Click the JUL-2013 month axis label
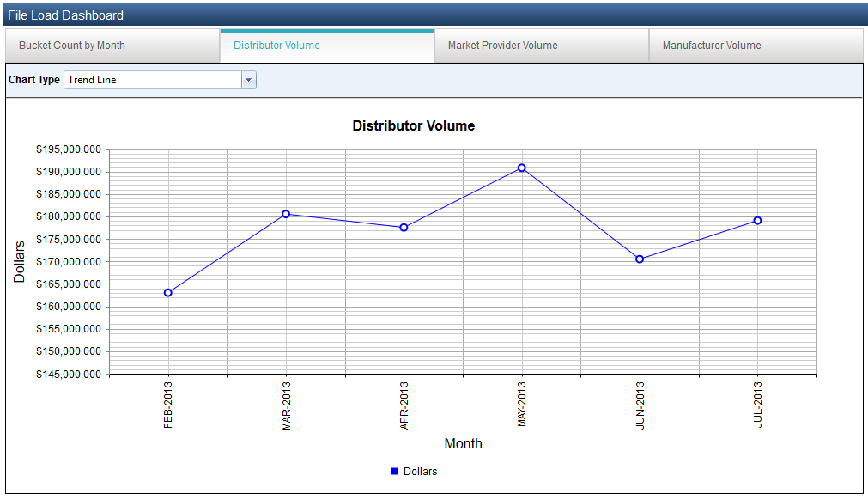Viewport: 868px width, 500px height. [758, 404]
